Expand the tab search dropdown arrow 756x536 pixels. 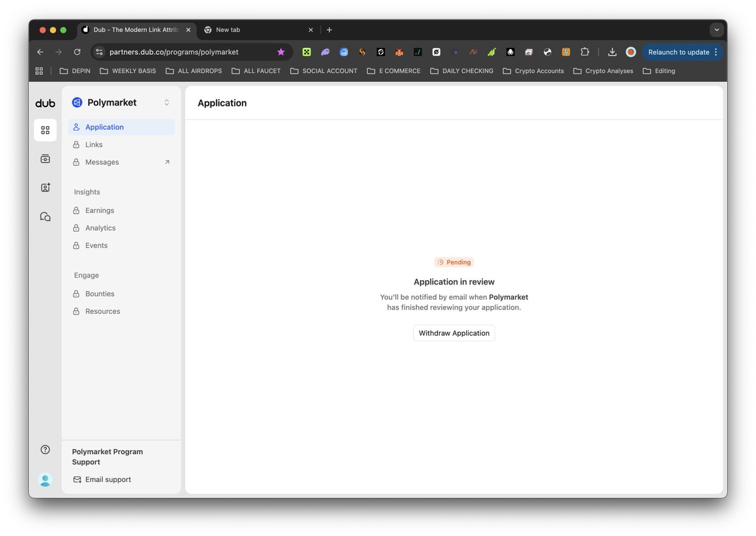(716, 30)
